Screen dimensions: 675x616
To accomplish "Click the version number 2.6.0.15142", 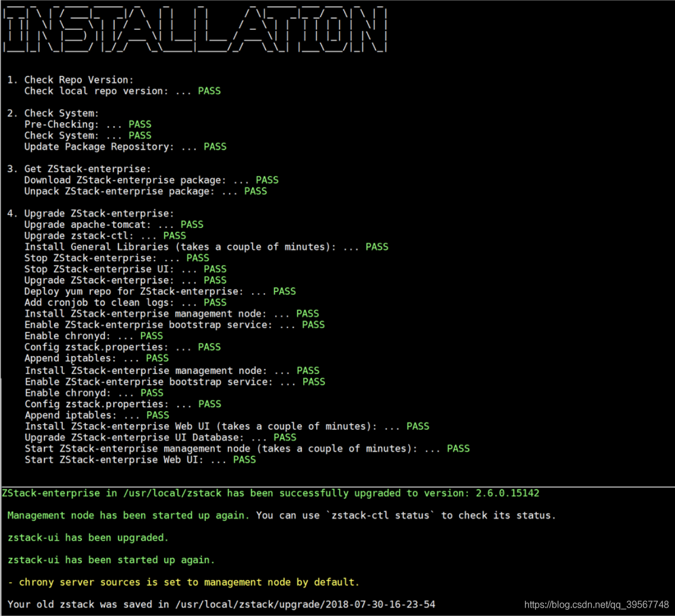I will click(507, 493).
